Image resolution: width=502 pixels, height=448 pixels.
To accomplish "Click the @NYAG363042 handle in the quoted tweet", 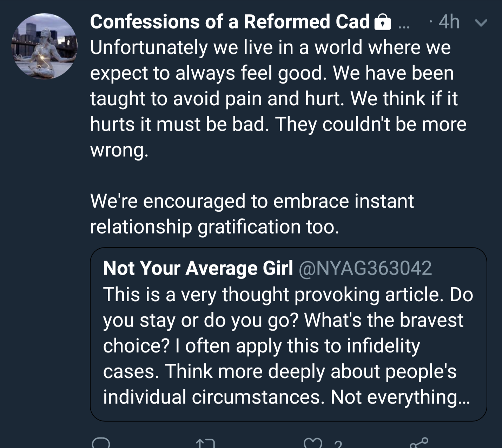I will 365,268.
